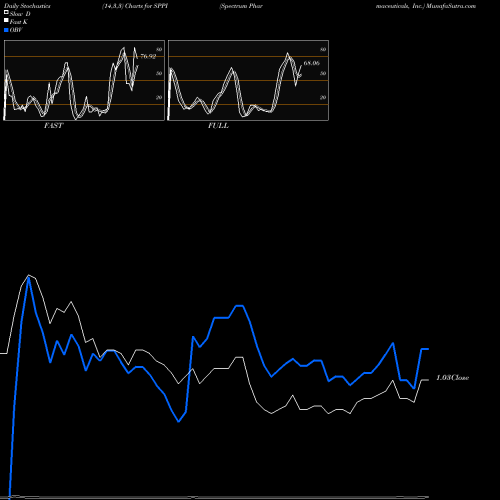
Task: Click the 80 axis label in the FAST chart
Action: point(159,49)
